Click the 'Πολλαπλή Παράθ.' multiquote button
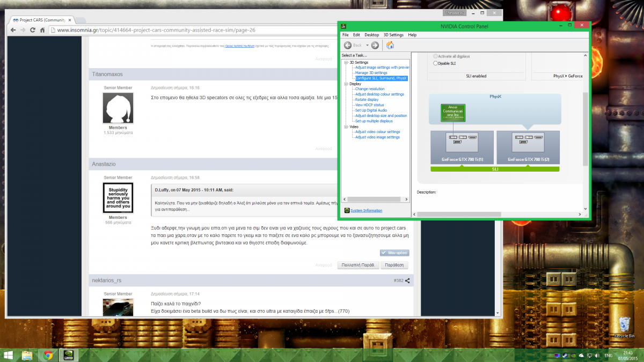Viewport: 644px width, 362px height. (x=358, y=265)
